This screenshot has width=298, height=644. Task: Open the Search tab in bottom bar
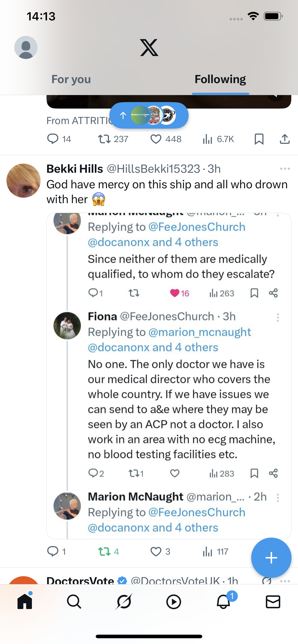pyautogui.click(x=74, y=602)
